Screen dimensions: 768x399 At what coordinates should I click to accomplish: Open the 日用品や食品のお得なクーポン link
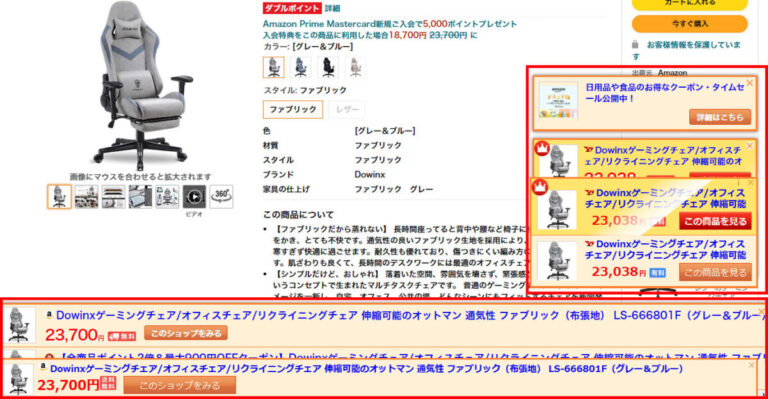(665, 93)
